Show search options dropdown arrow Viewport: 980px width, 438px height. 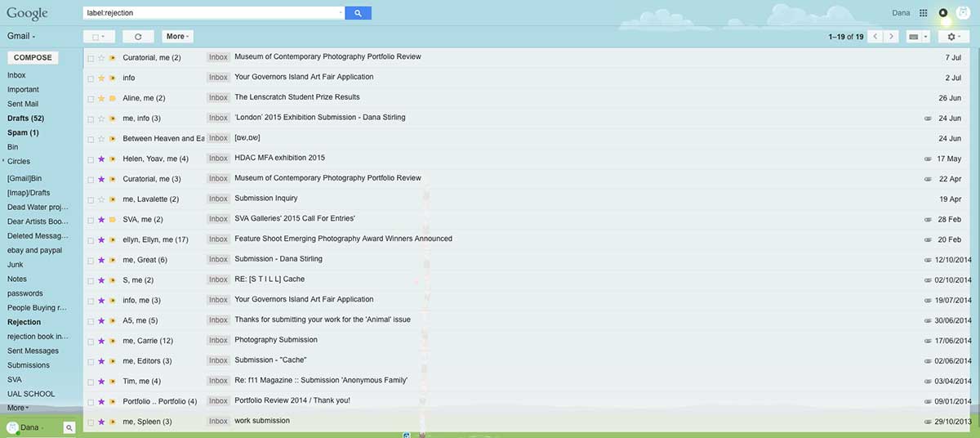[x=341, y=13]
